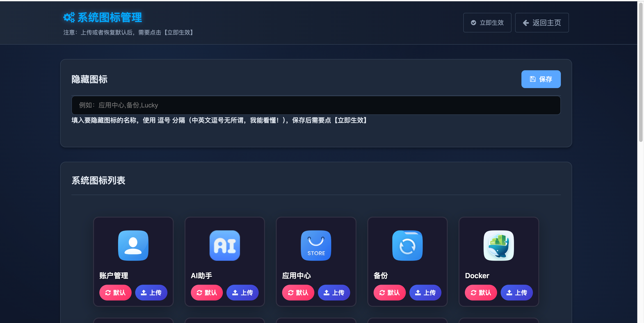644x323 pixels.
Task: Go back via 返回主页 button
Action: point(542,23)
